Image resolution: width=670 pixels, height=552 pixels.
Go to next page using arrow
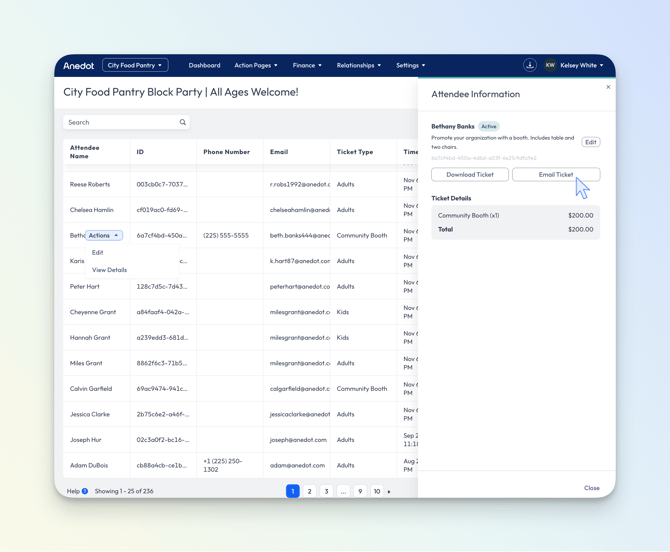[389, 491]
